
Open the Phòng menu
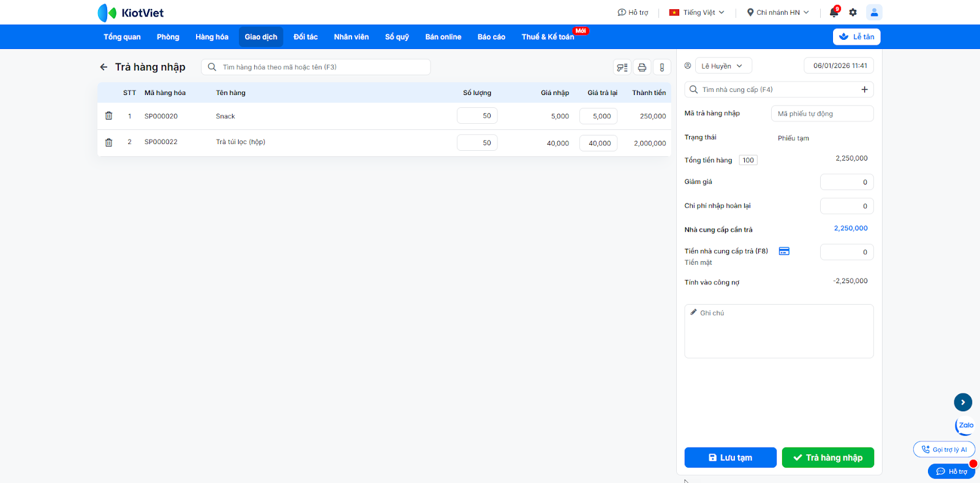tap(168, 37)
